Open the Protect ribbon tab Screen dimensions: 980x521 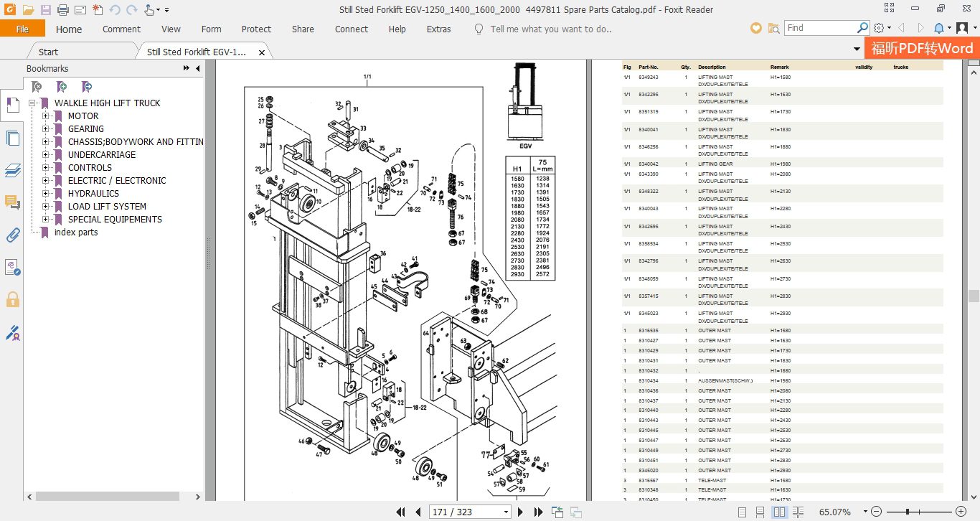tap(256, 29)
